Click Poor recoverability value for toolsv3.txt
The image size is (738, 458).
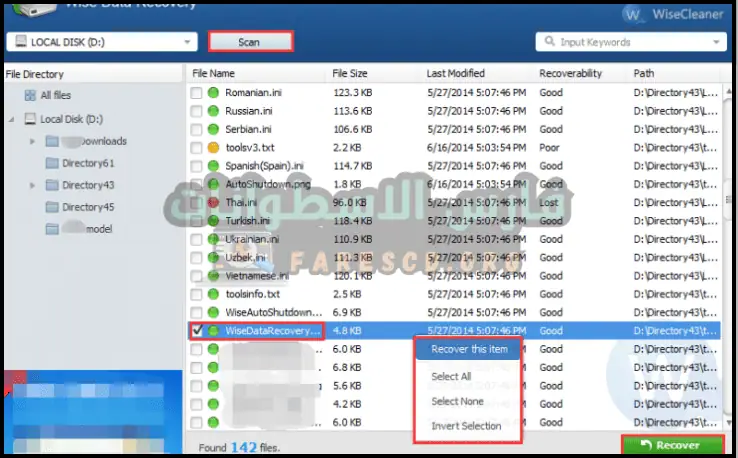(549, 148)
